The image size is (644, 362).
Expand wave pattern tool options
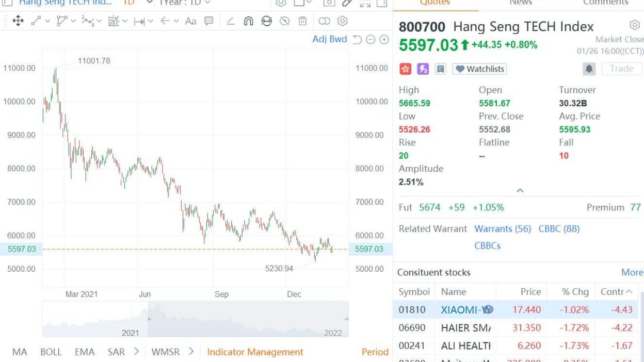tap(99, 21)
